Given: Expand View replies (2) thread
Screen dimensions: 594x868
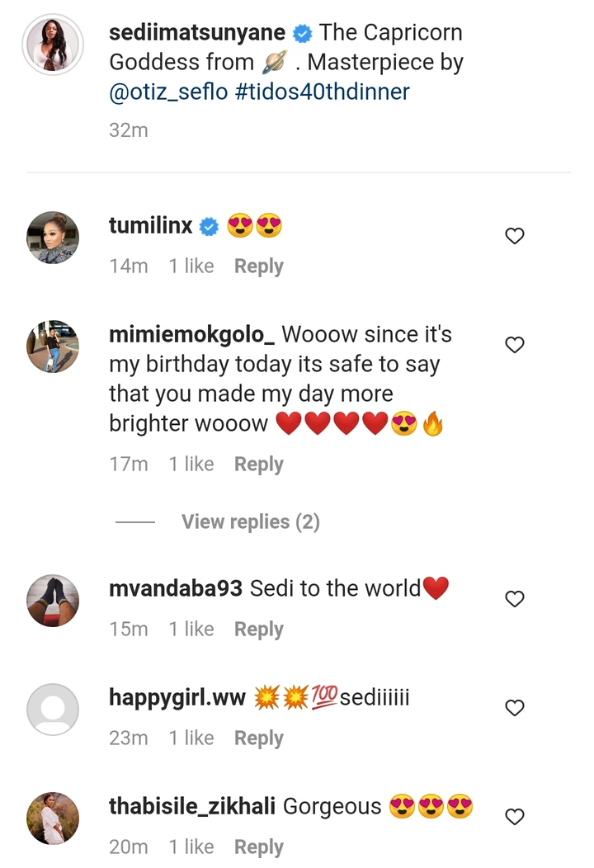Looking at the screenshot, I should [x=250, y=522].
